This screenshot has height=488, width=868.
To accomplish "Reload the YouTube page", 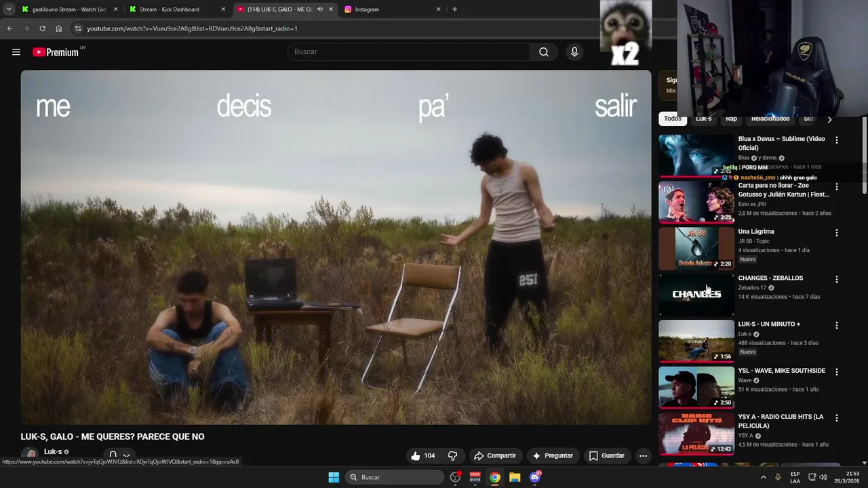I will 42,28.
